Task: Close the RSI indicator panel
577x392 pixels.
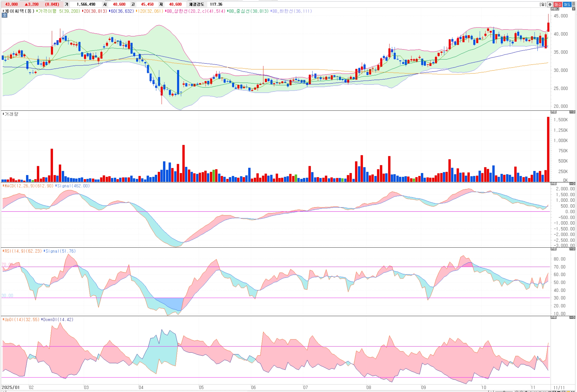Action: 574,249
